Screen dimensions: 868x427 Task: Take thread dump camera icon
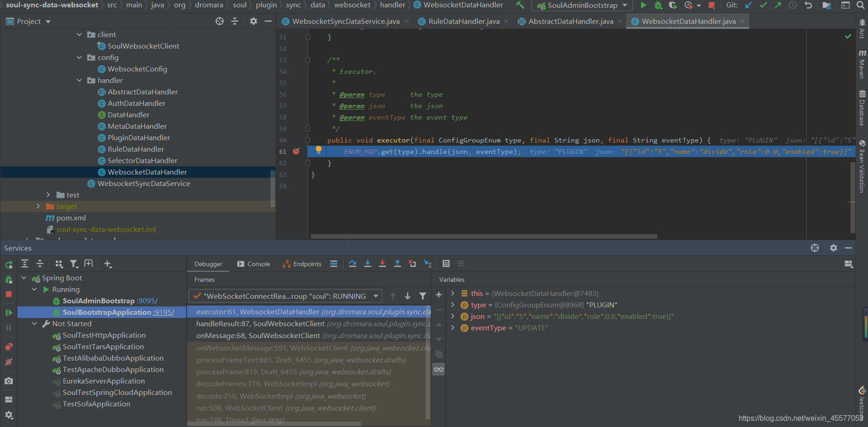[9, 381]
